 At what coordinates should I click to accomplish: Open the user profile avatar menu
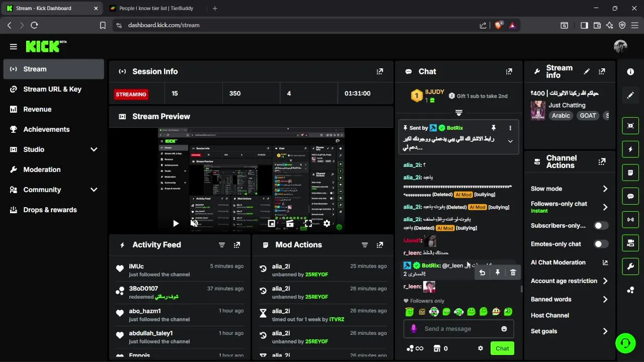620,47
